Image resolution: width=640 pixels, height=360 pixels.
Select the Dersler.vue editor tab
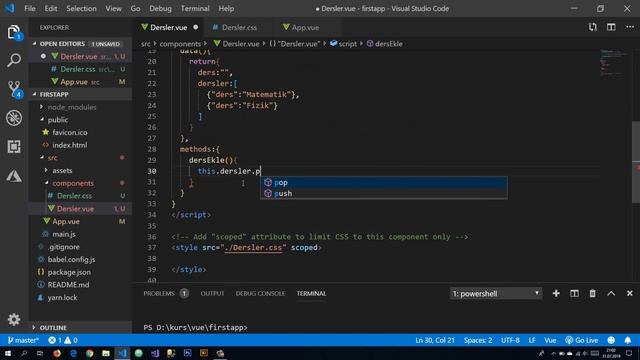(169, 27)
